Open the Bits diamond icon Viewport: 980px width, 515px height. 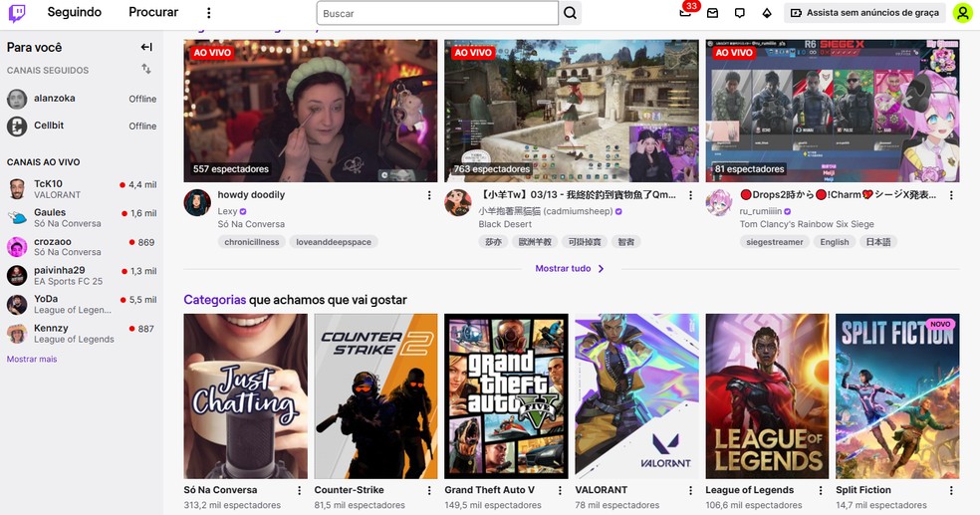coord(767,13)
